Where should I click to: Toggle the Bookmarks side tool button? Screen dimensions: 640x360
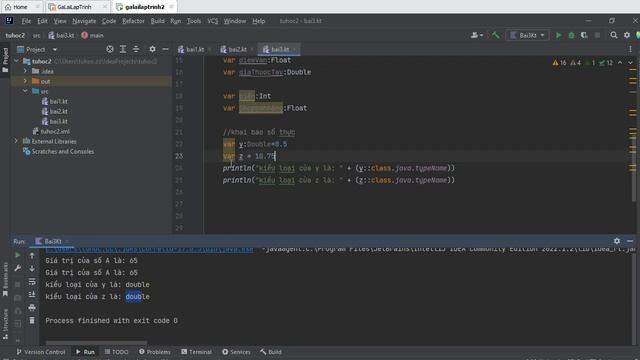click(x=5, y=280)
